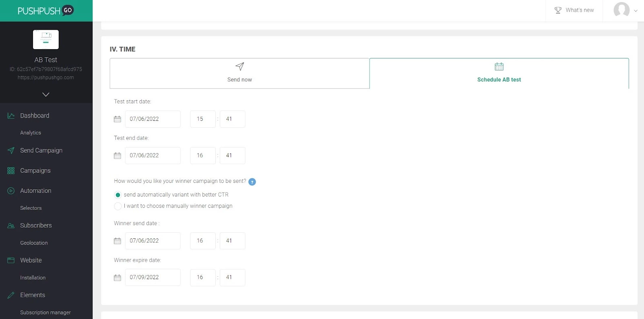The image size is (644, 319).
Task: Open Elements section
Action: click(33, 295)
